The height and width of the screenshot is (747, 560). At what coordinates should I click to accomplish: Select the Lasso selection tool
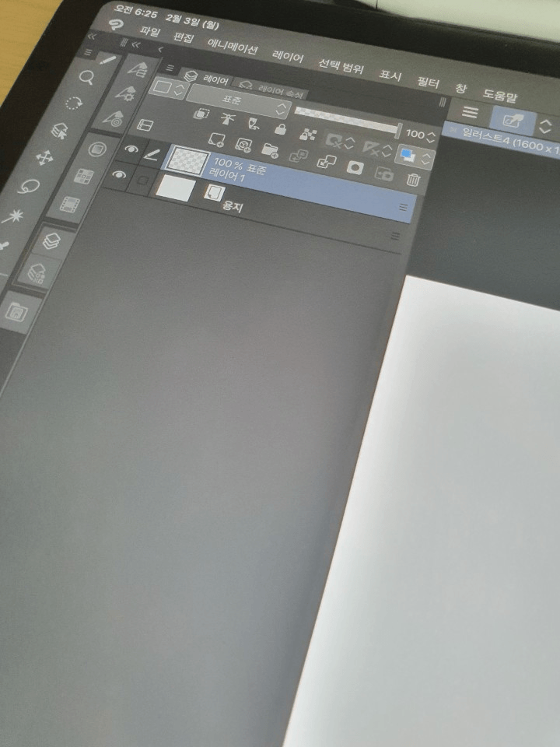pos(29,186)
